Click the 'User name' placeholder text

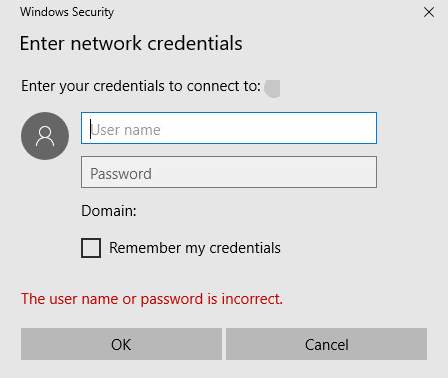126,130
